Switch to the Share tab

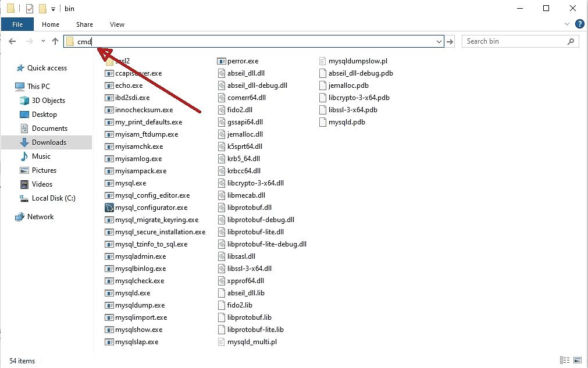(84, 24)
